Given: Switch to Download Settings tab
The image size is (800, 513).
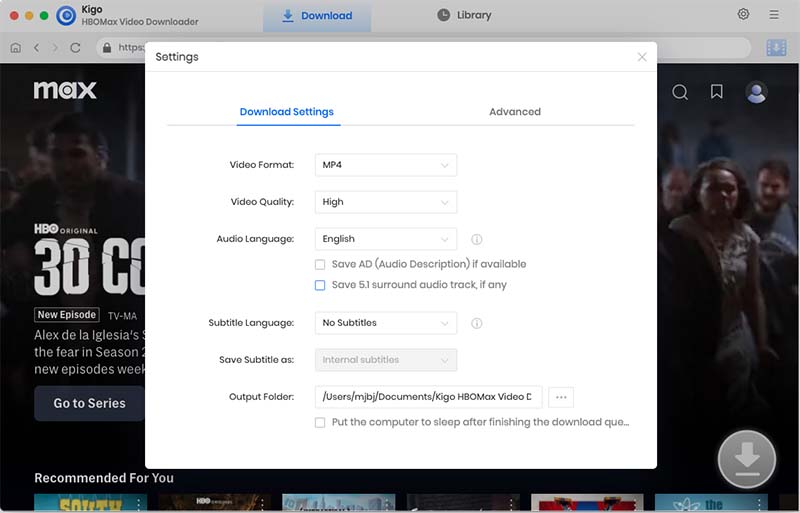Looking at the screenshot, I should pyautogui.click(x=287, y=112).
